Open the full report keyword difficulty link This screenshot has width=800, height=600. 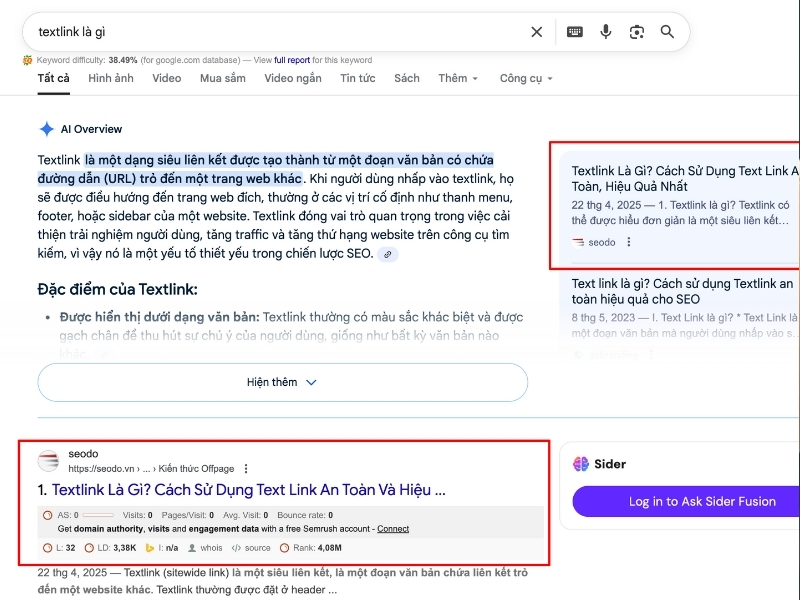coord(293,60)
